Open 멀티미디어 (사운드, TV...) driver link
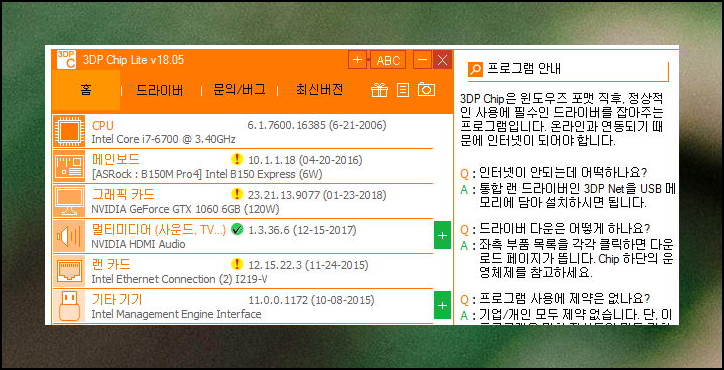Screen dimensions: 724x370 (x=159, y=230)
